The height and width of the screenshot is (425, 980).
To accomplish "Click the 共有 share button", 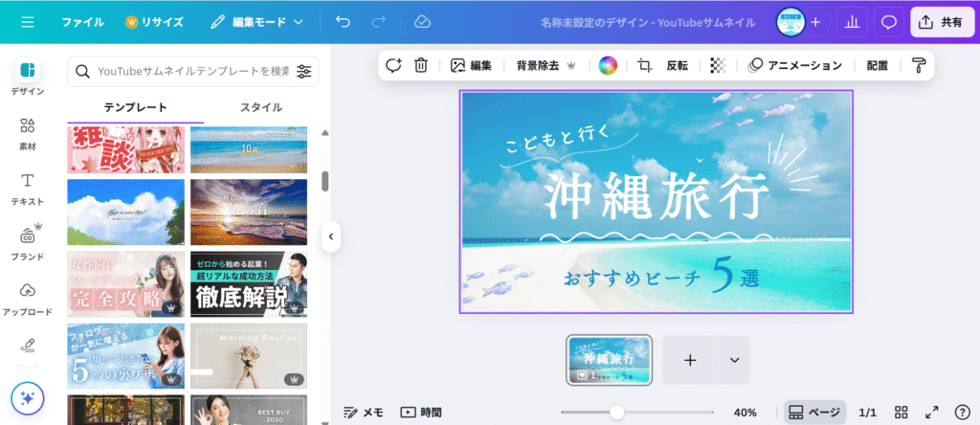I will pyautogui.click(x=941, y=22).
